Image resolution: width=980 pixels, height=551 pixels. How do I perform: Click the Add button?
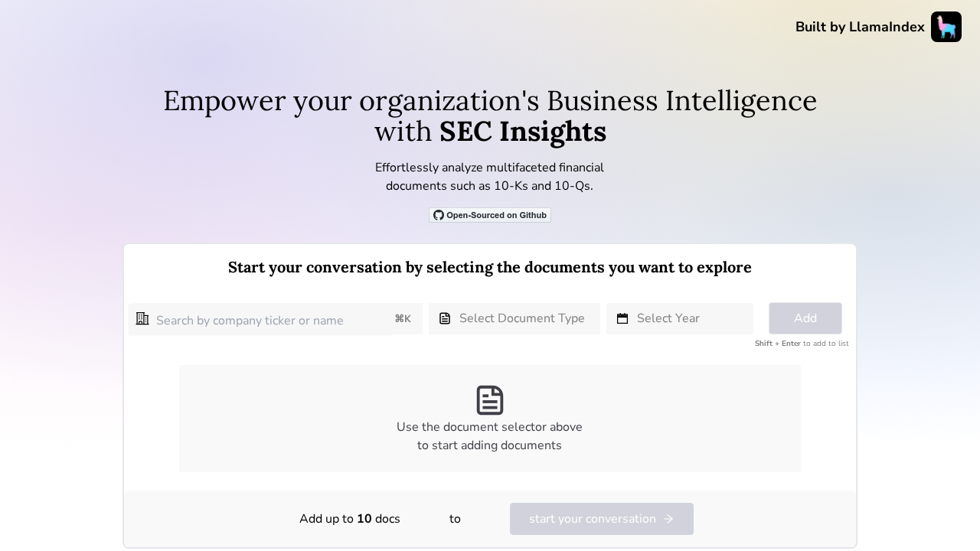805,318
